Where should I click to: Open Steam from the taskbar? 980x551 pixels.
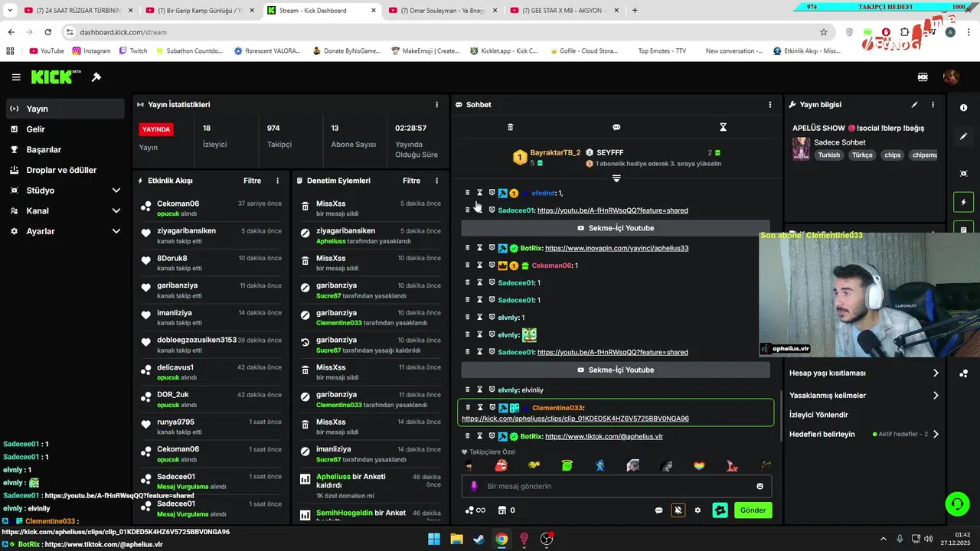pos(479,539)
